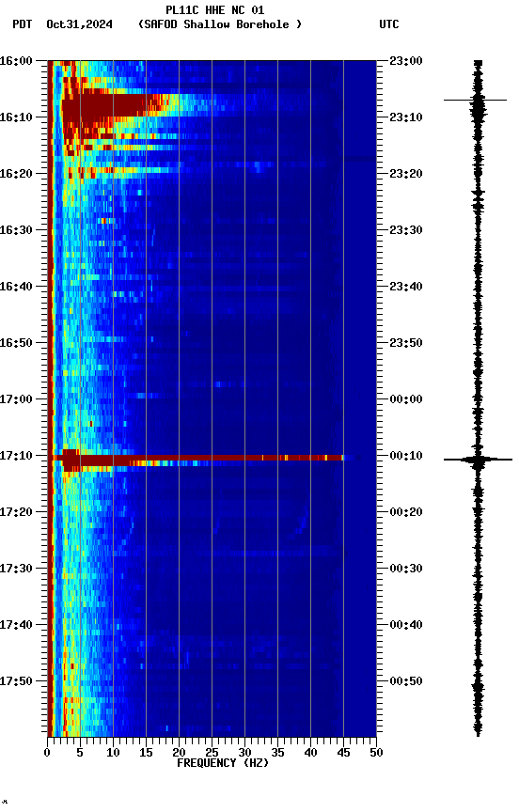The width and height of the screenshot is (519, 812).
Task: Click the FREQUENCY (HZ) axis label
Action: pos(223,764)
